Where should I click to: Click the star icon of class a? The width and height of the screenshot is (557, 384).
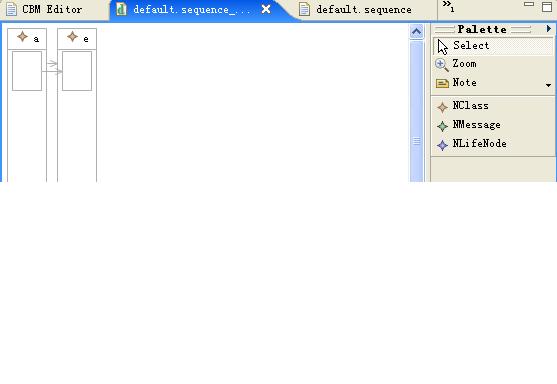[22, 37]
